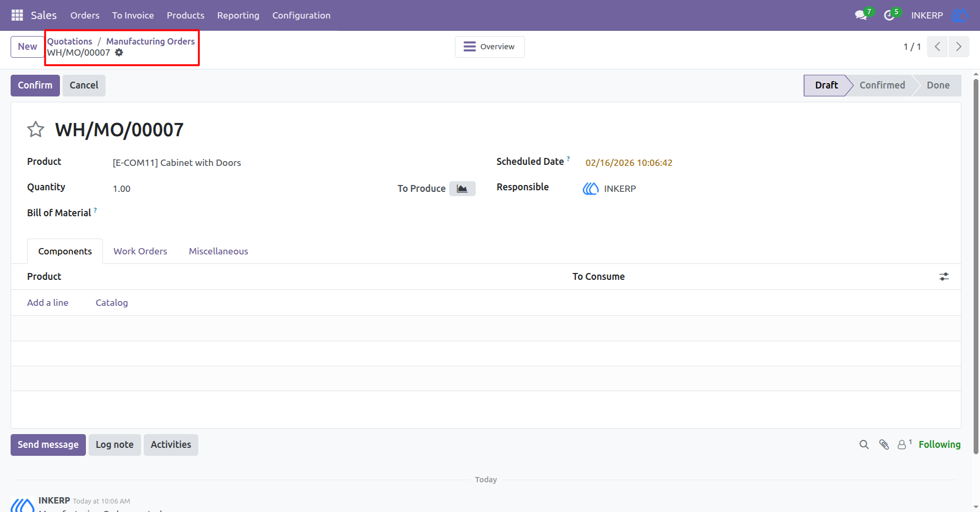Click the Following status link

point(939,445)
